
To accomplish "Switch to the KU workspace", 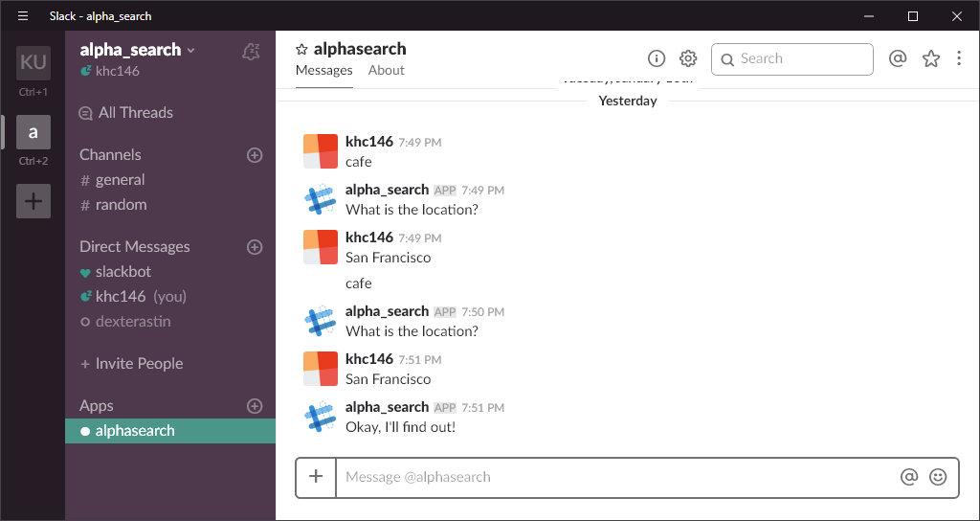I will pos(33,63).
